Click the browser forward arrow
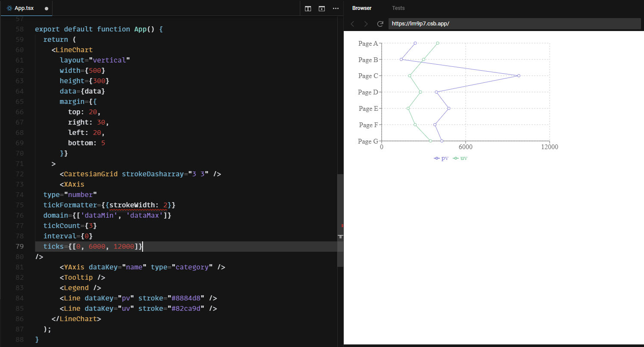The image size is (644, 347). [366, 24]
